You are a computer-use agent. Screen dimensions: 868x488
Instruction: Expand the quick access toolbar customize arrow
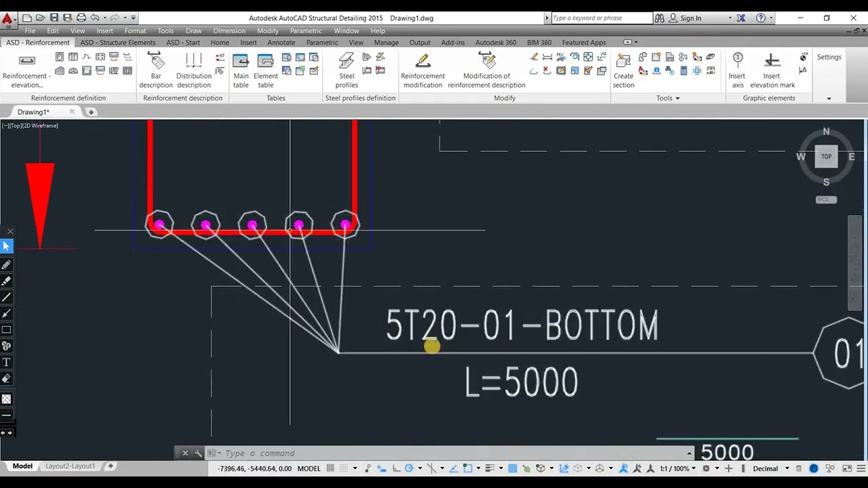click(x=133, y=18)
